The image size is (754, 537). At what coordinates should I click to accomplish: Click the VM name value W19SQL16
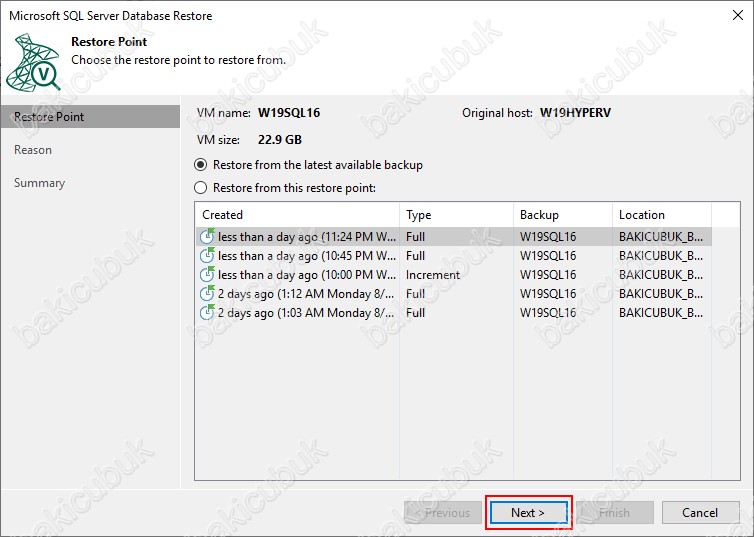point(289,113)
